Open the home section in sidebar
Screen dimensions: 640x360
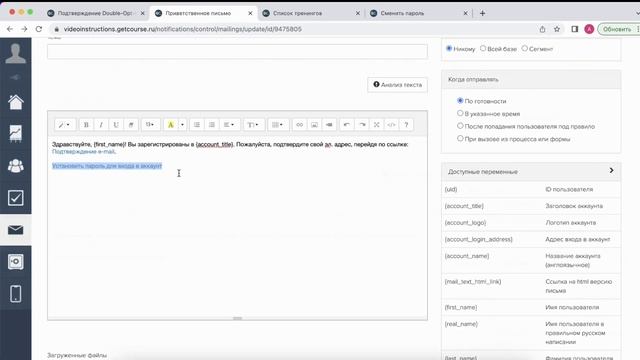pos(16,102)
